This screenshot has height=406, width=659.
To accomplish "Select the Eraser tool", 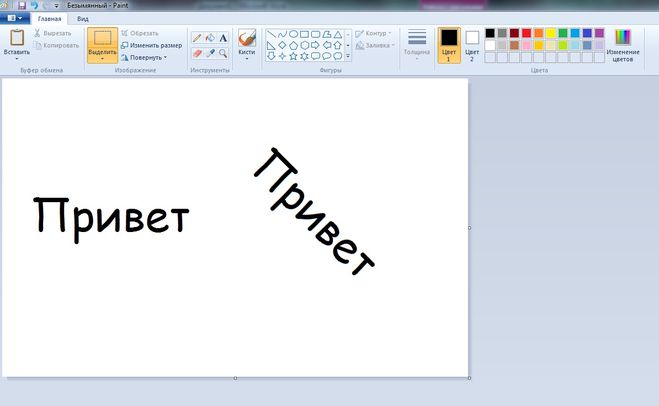I will [x=197, y=53].
